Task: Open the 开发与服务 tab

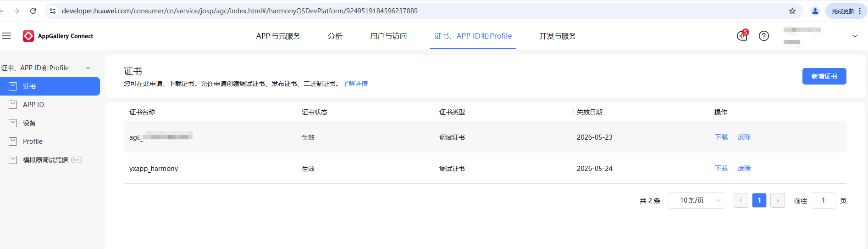Action: 558,36
